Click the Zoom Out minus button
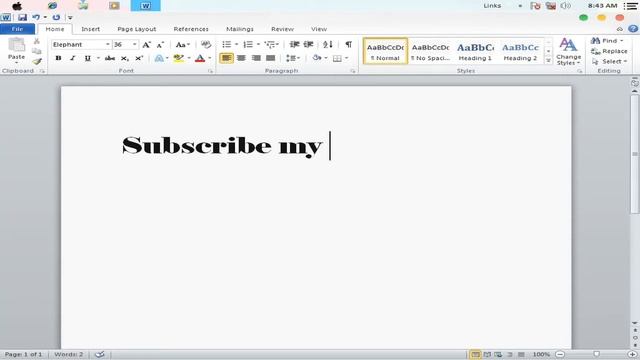The height and width of the screenshot is (360, 640). pyautogui.click(x=560, y=354)
